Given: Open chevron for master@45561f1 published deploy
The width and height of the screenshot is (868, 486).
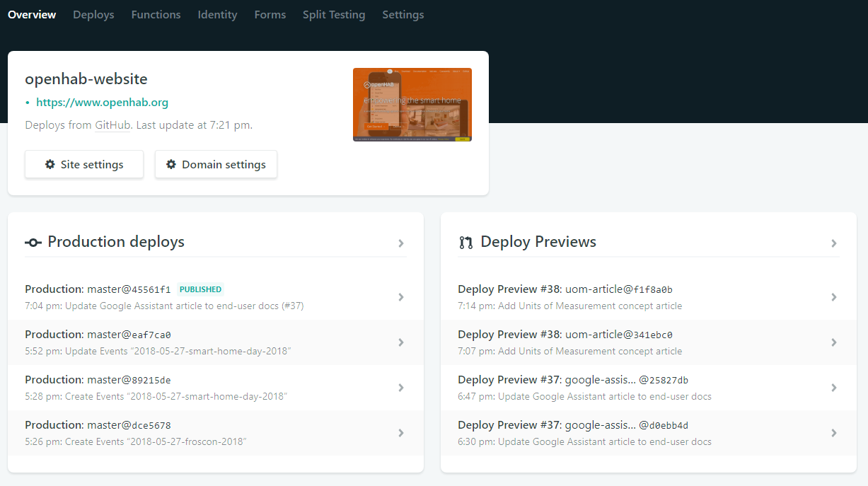Looking at the screenshot, I should click(x=401, y=297).
